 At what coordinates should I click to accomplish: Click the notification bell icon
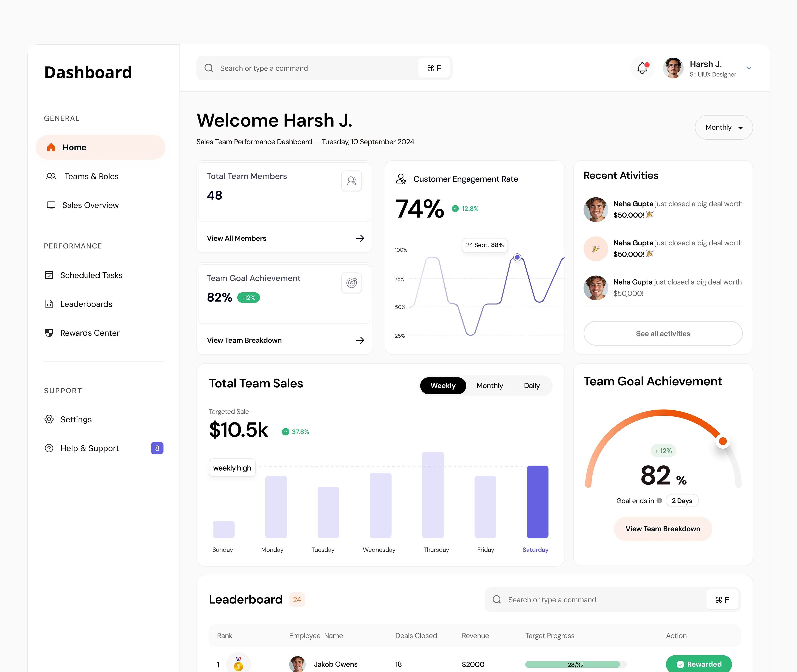pos(642,68)
